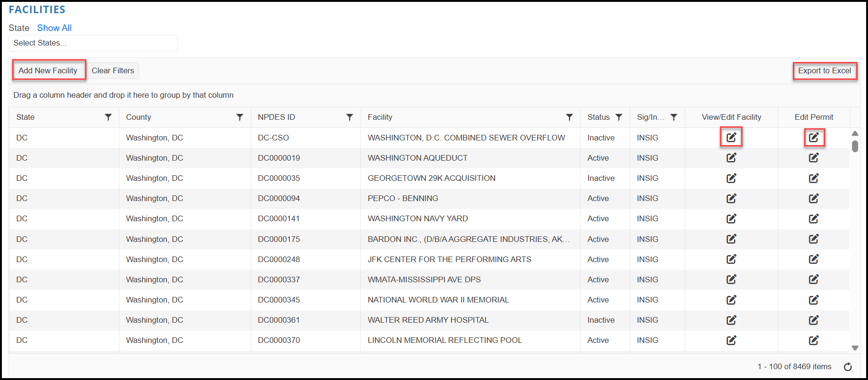
Task: Open the County column filter
Action: coord(240,117)
